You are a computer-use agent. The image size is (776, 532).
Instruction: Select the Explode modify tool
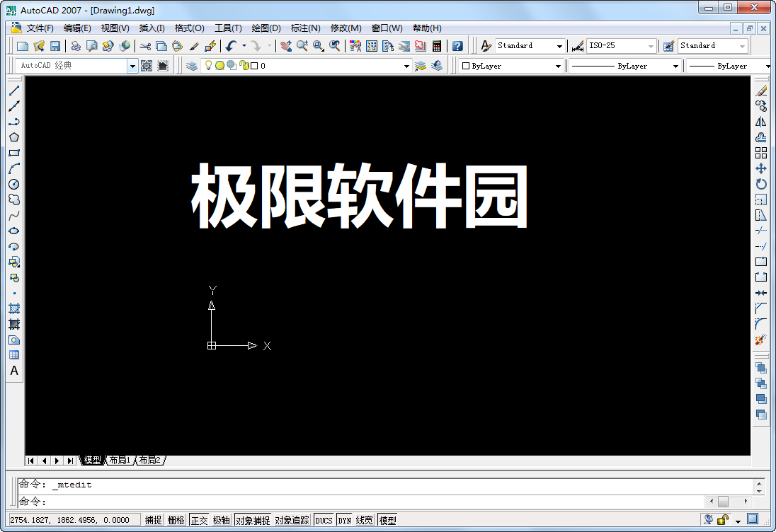[x=761, y=340]
